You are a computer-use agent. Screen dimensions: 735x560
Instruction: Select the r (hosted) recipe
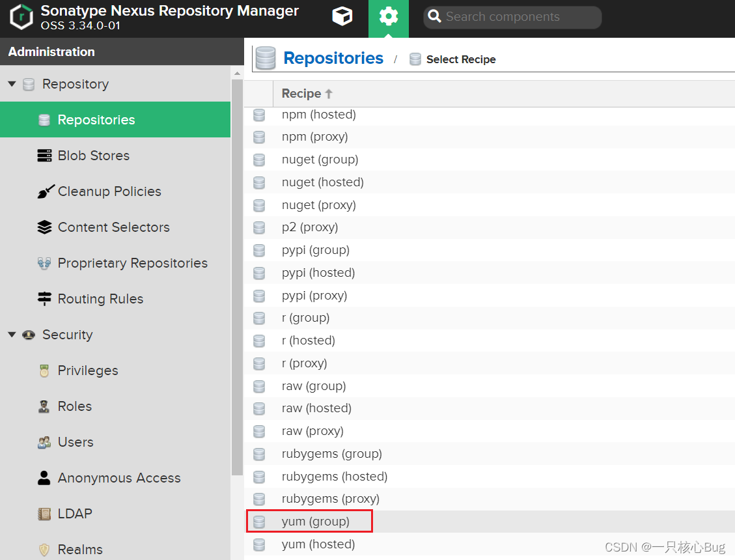click(490, 341)
